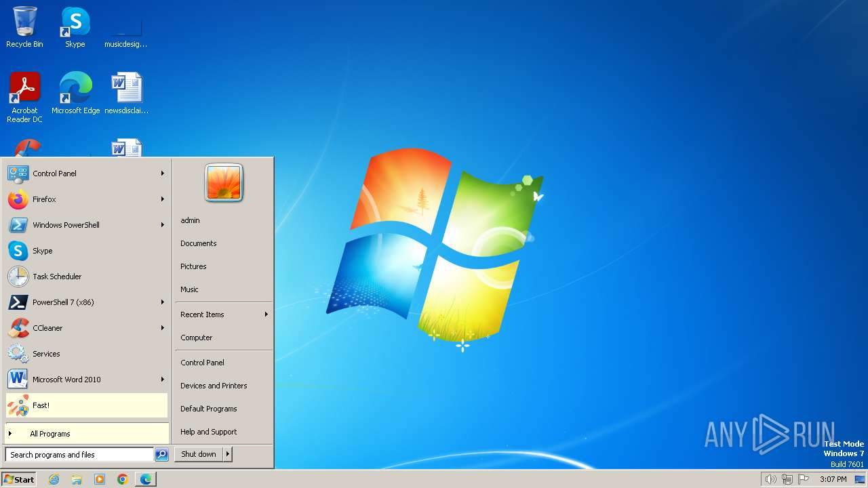
Task: Expand the Windows PowerShell submenu arrow
Action: point(163,225)
